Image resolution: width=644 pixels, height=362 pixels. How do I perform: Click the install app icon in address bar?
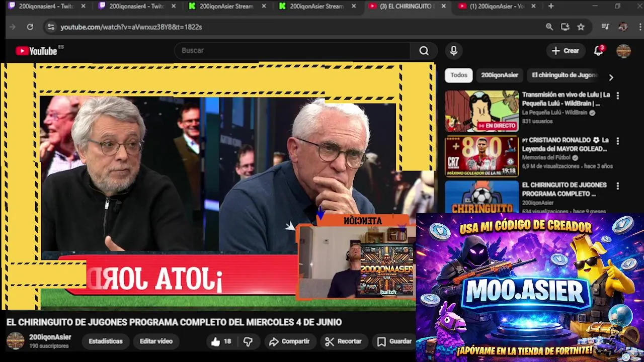565,27
